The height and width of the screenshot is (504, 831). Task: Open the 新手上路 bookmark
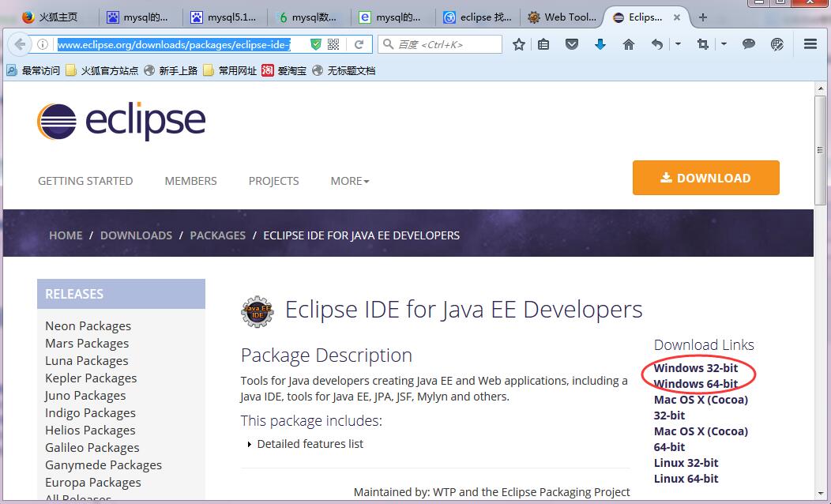pyautogui.click(x=171, y=70)
